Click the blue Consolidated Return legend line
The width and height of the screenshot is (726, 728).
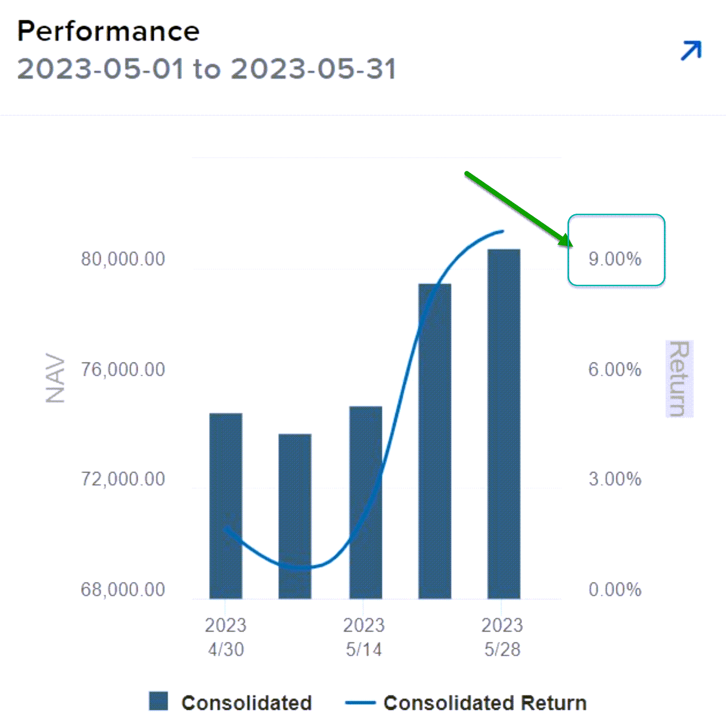[x=360, y=703]
